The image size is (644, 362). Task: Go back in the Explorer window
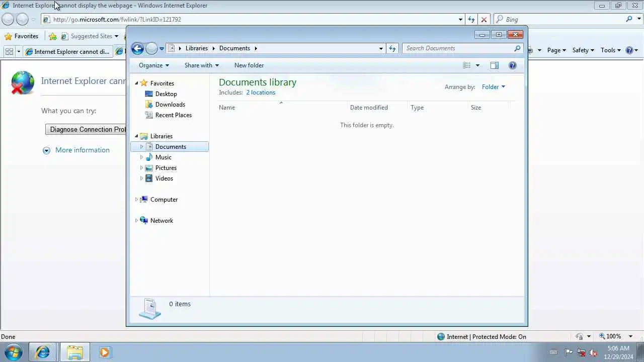click(137, 48)
